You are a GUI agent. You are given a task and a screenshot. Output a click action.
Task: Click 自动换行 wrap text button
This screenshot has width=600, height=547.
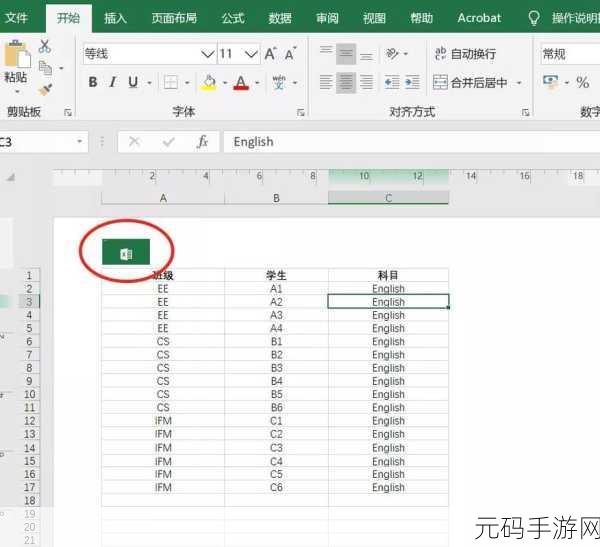pos(465,54)
